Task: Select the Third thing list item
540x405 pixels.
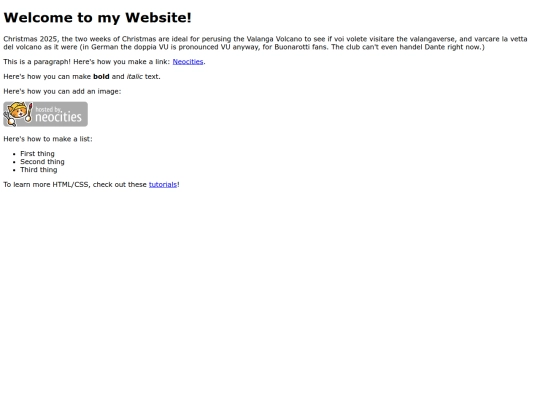Action: click(x=39, y=170)
